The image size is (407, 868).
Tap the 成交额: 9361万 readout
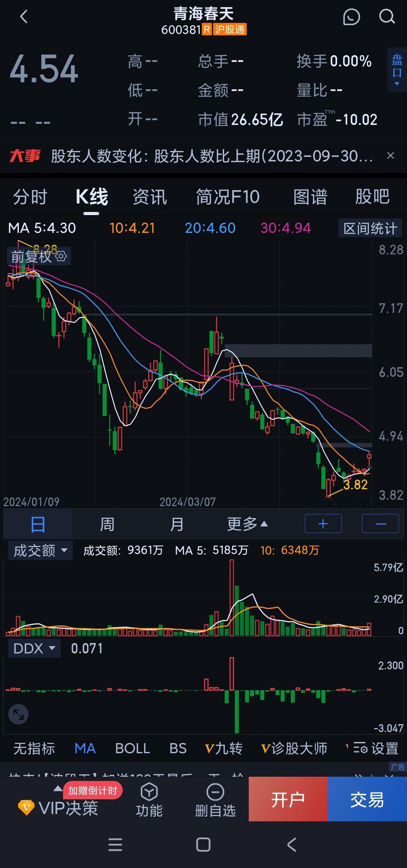click(123, 550)
